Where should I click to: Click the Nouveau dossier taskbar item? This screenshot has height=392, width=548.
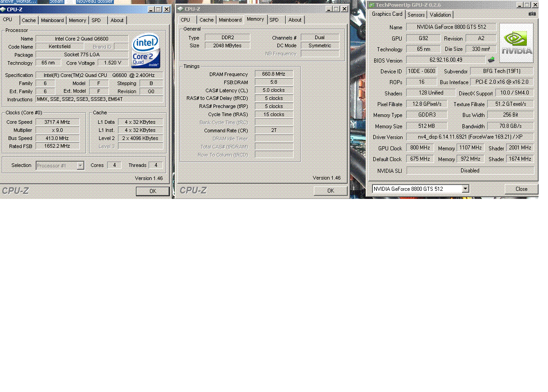point(95,2)
